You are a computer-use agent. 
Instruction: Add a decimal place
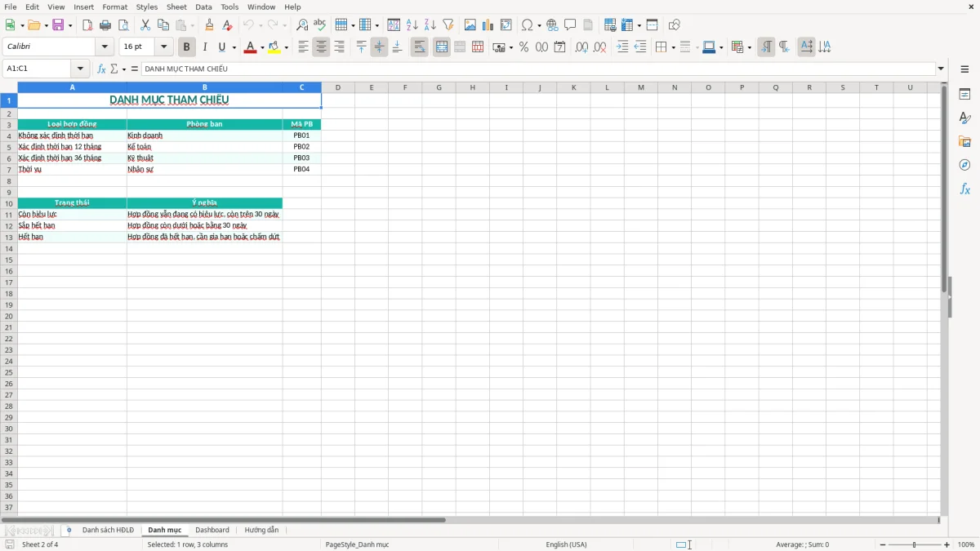tap(581, 47)
